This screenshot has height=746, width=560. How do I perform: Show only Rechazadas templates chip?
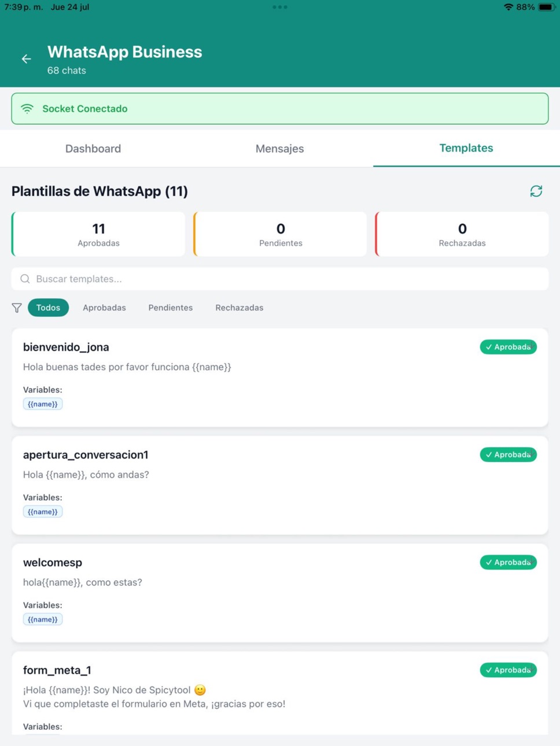[x=240, y=308]
